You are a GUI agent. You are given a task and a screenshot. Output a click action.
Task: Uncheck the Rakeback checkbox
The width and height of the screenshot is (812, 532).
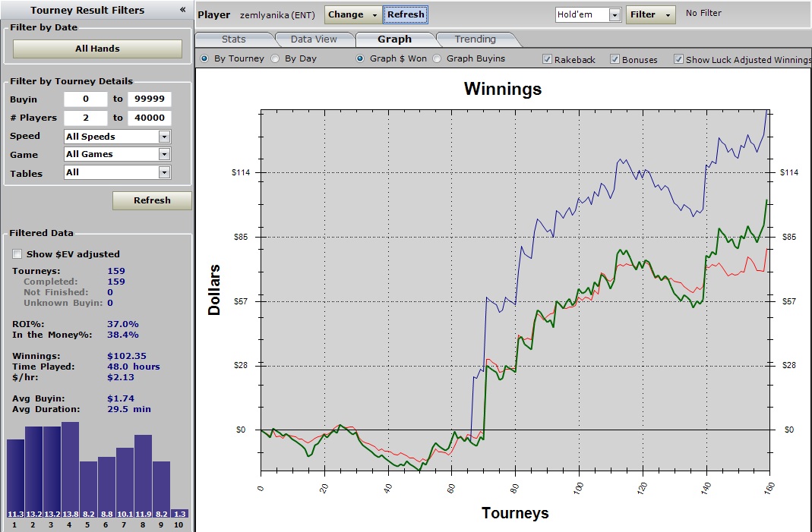pos(547,59)
